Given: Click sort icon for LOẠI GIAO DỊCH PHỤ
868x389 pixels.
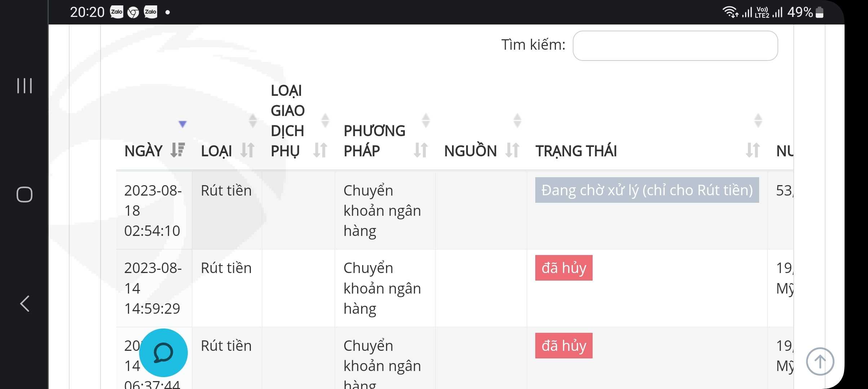Looking at the screenshot, I should (x=320, y=150).
